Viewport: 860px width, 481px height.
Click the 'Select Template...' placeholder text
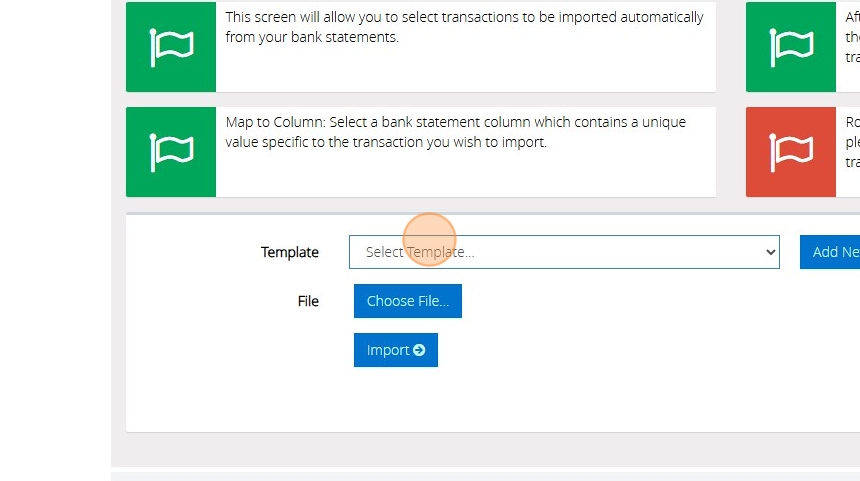420,252
